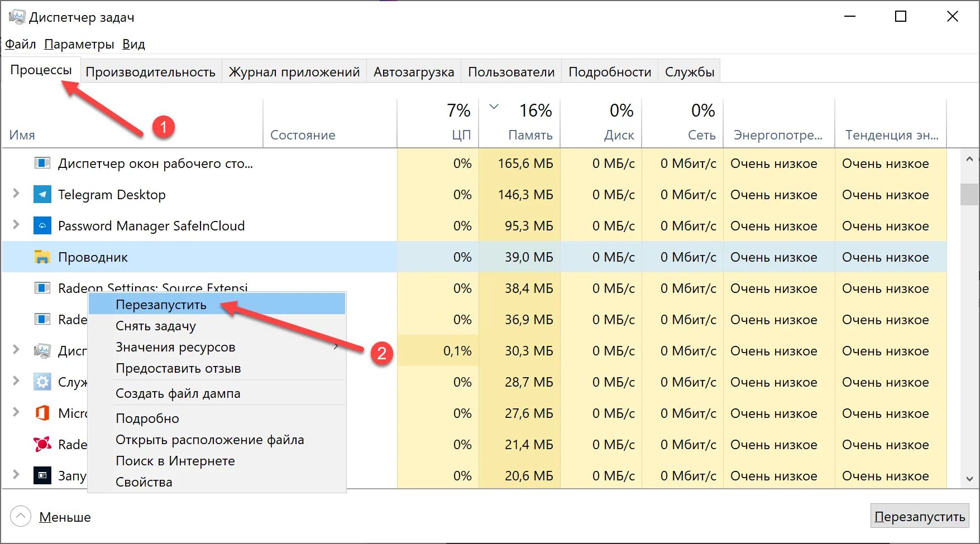Open the Автозагрузка tab
The height and width of the screenshot is (544, 980).
tap(414, 71)
